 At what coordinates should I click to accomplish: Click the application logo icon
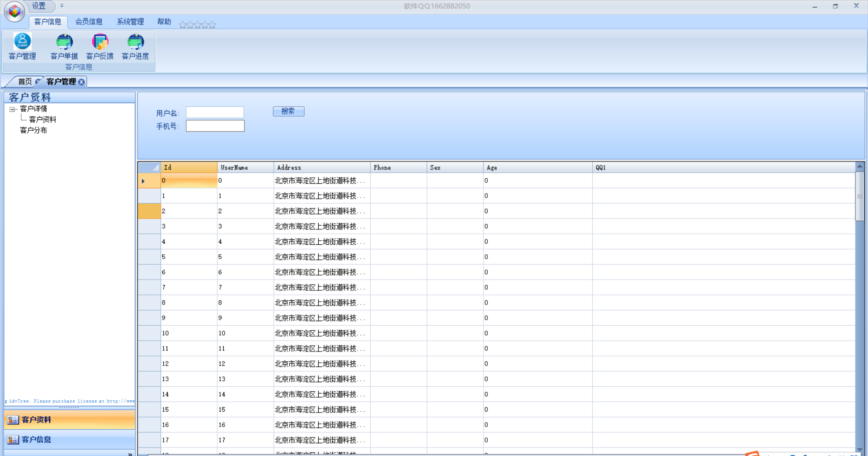click(x=14, y=11)
